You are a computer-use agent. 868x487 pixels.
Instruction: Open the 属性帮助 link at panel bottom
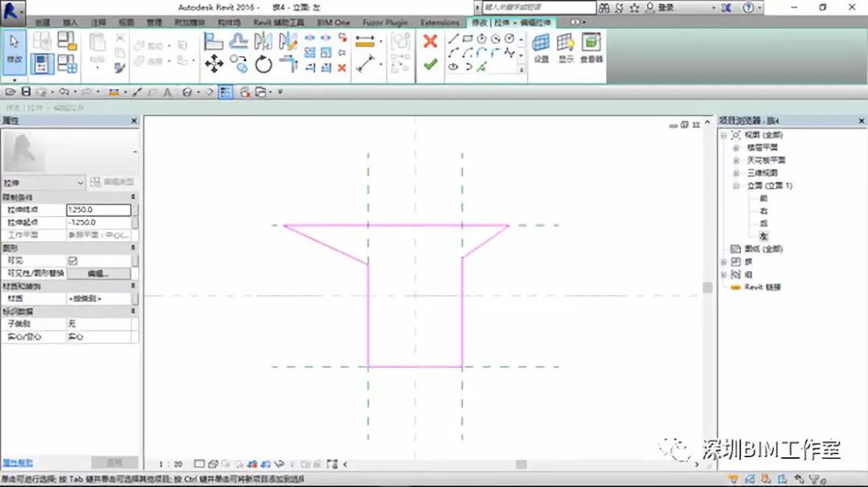(18, 463)
